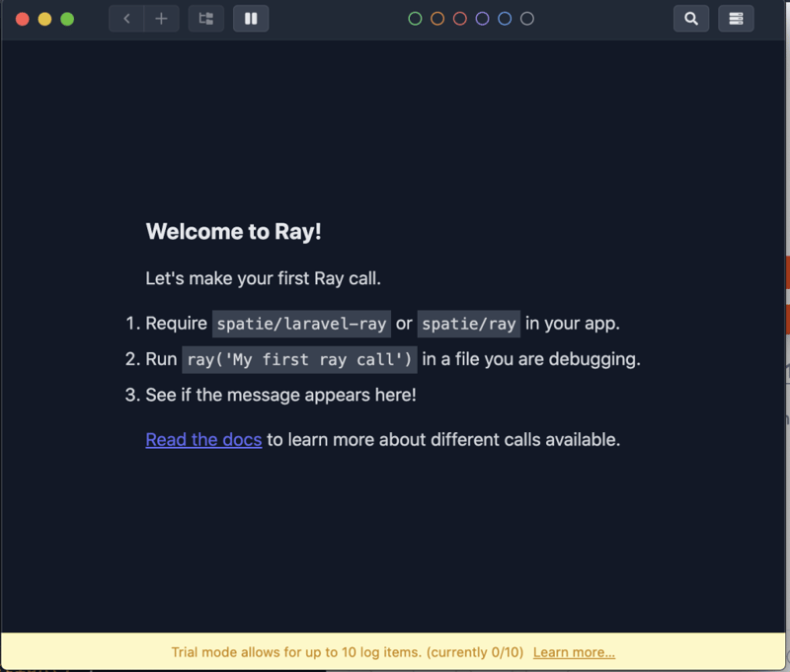Maximize the window with green button
Viewport: 790px width, 672px height.
(x=67, y=19)
